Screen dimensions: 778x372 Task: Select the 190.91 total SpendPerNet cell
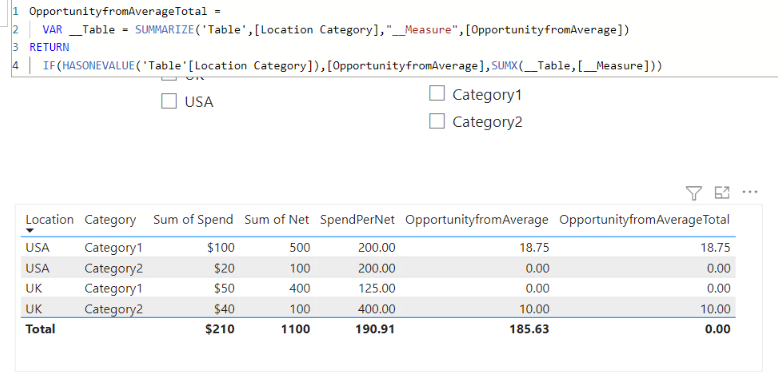point(375,329)
